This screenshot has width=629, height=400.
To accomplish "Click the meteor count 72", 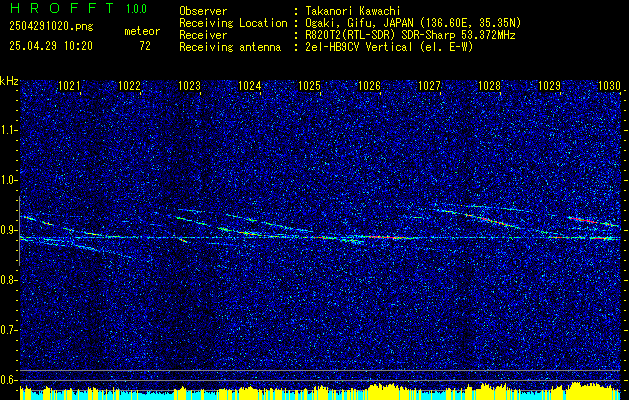I will 145,46.
